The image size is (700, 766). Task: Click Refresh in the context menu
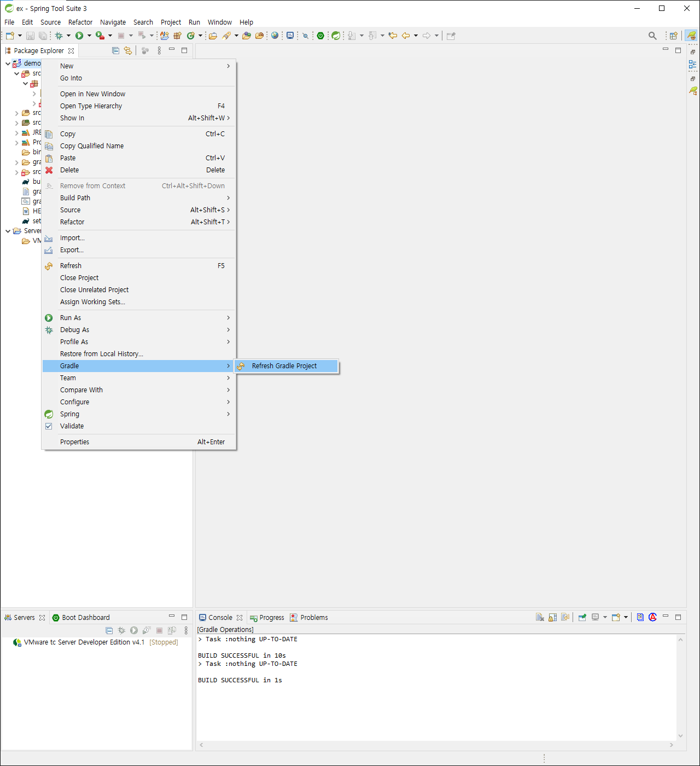coord(139,266)
